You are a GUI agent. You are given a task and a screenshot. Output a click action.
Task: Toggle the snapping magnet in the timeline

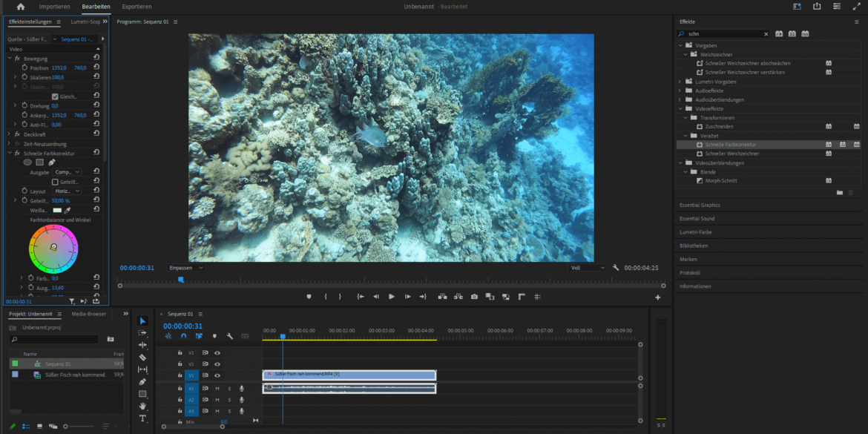(185, 336)
